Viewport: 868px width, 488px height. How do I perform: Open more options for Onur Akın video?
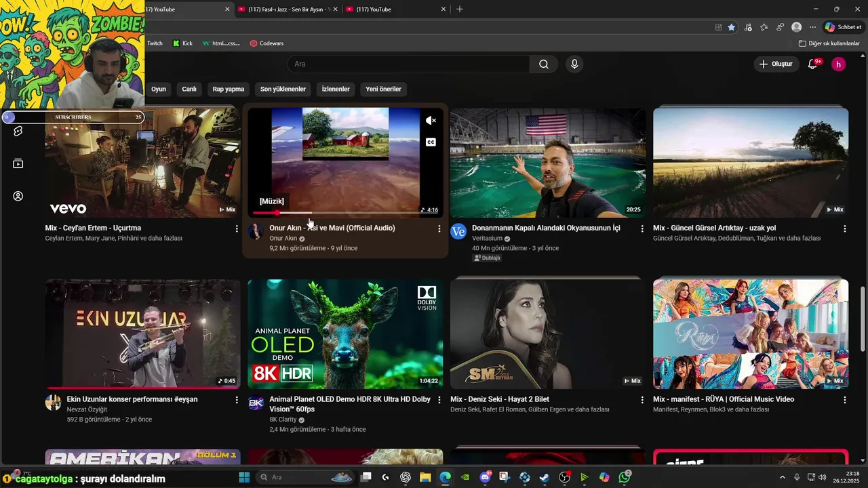[x=439, y=228]
